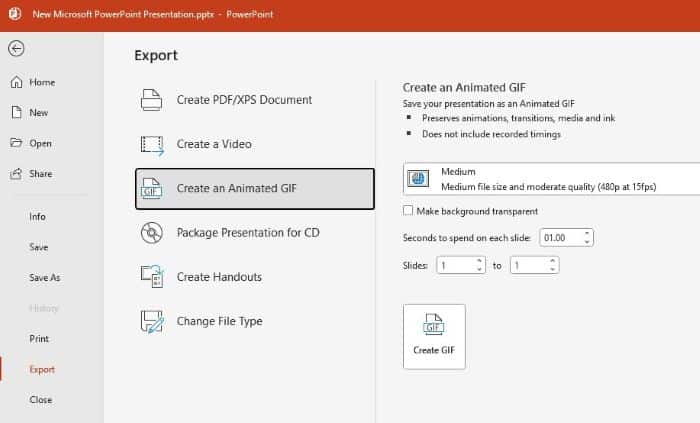Click the Create a Video option label
This screenshot has width=700, height=423.
click(x=214, y=144)
